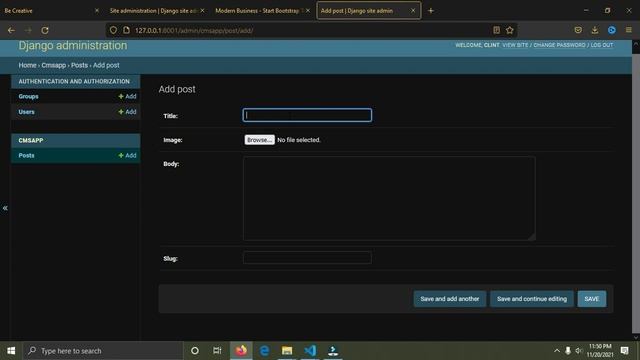Click the Log Out link
This screenshot has width=640, height=360.
tap(602, 45)
